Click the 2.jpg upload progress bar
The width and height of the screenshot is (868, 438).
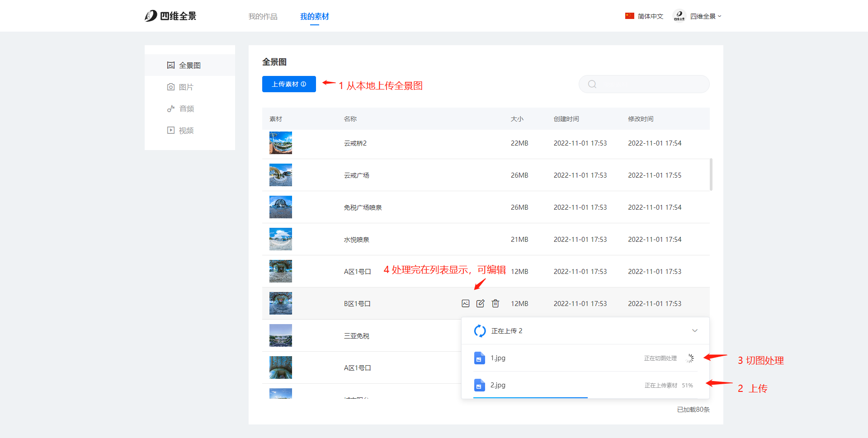coord(530,397)
